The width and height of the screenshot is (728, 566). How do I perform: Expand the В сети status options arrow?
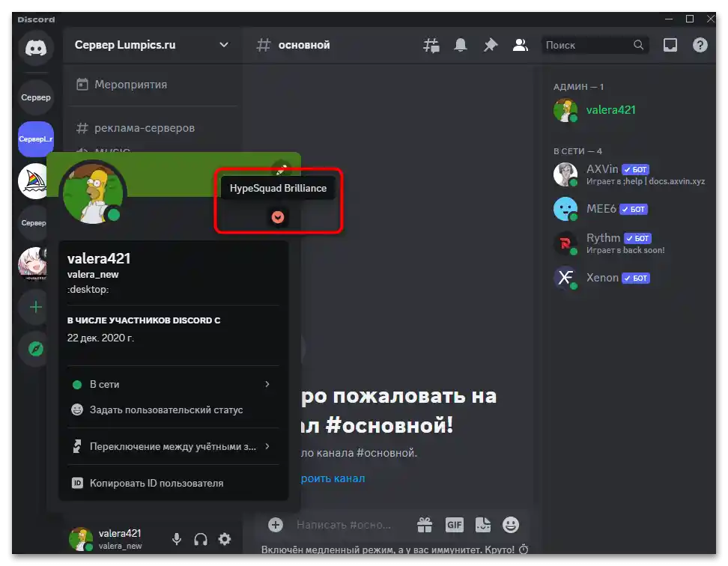click(x=267, y=384)
